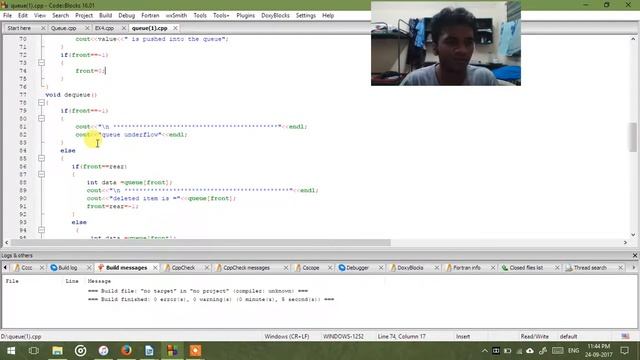Open the wxSmith menu
Screen dimensions: 640x360
pos(176,16)
